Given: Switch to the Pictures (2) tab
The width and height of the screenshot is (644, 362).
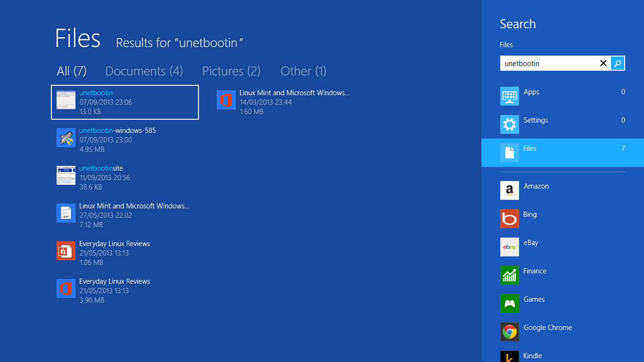Looking at the screenshot, I should pos(231,71).
